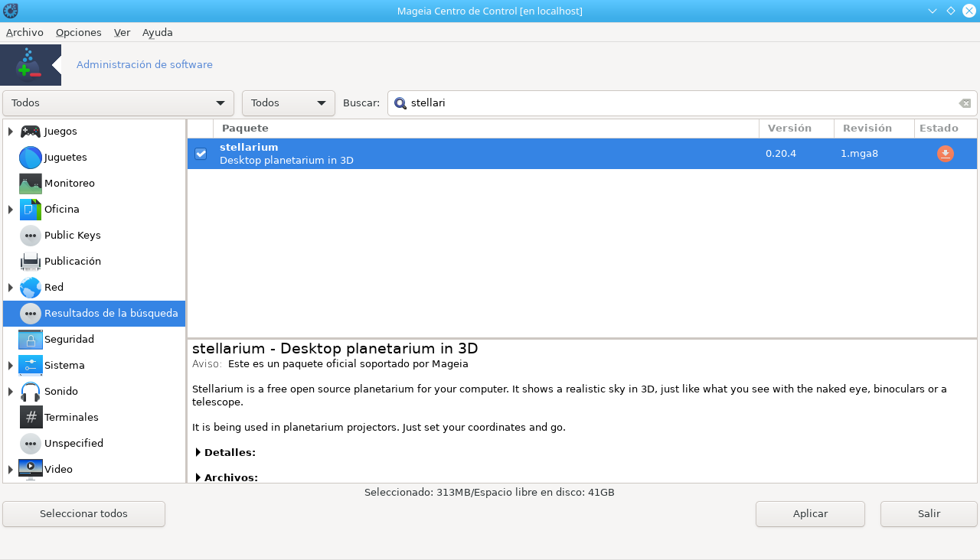Viewport: 980px width, 560px height.
Task: Click the Public Keys dots icon
Action: coord(31,236)
